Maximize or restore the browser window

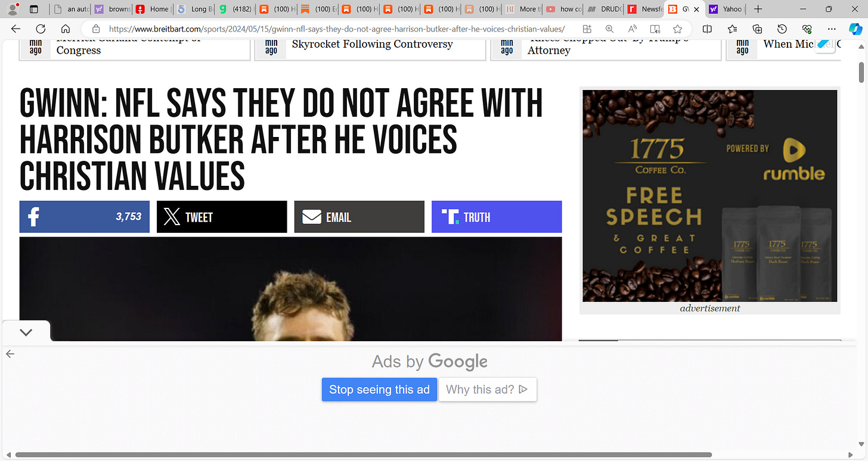click(x=829, y=9)
